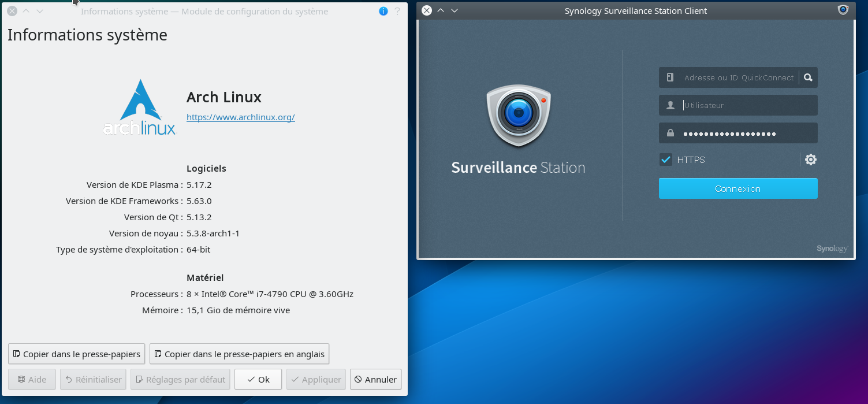This screenshot has height=404, width=868.
Task: Click the Annuler button
Action: tap(375, 379)
